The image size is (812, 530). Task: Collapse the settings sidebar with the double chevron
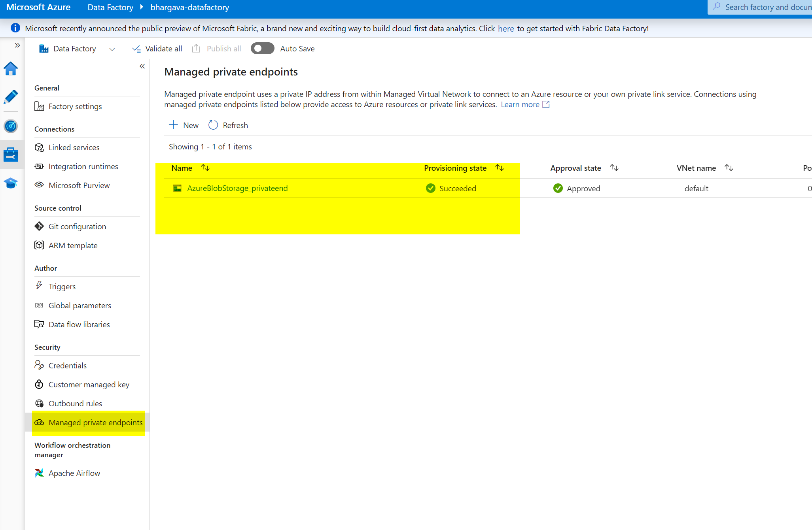142,66
